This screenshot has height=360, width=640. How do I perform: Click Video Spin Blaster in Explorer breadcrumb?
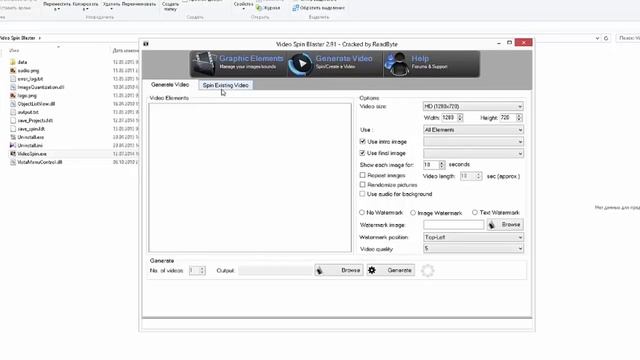18,38
